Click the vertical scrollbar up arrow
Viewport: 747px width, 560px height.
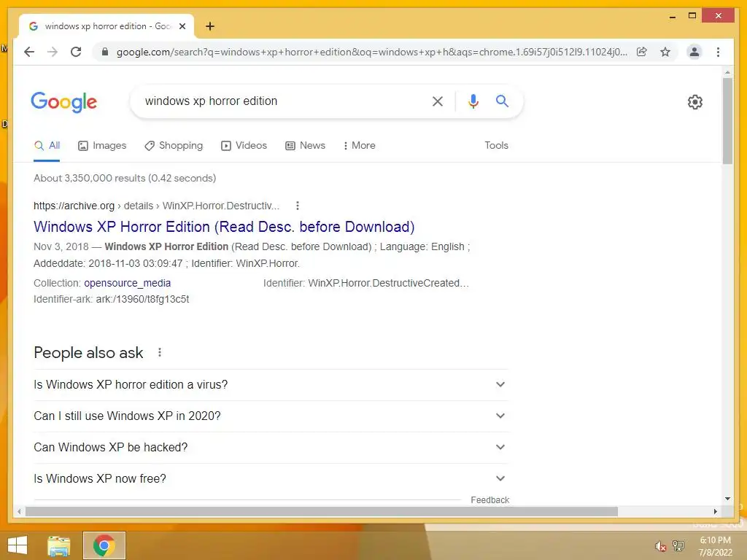point(727,72)
